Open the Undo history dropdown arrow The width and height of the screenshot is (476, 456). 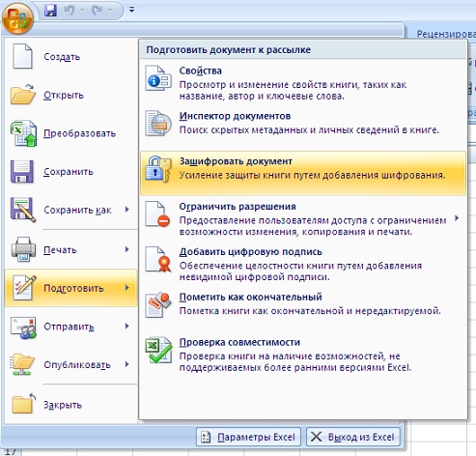pyautogui.click(x=82, y=11)
